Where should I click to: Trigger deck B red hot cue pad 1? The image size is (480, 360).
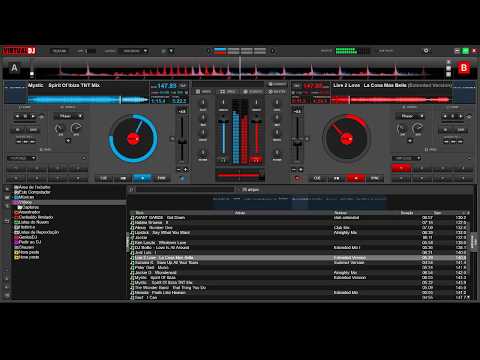tap(401, 168)
